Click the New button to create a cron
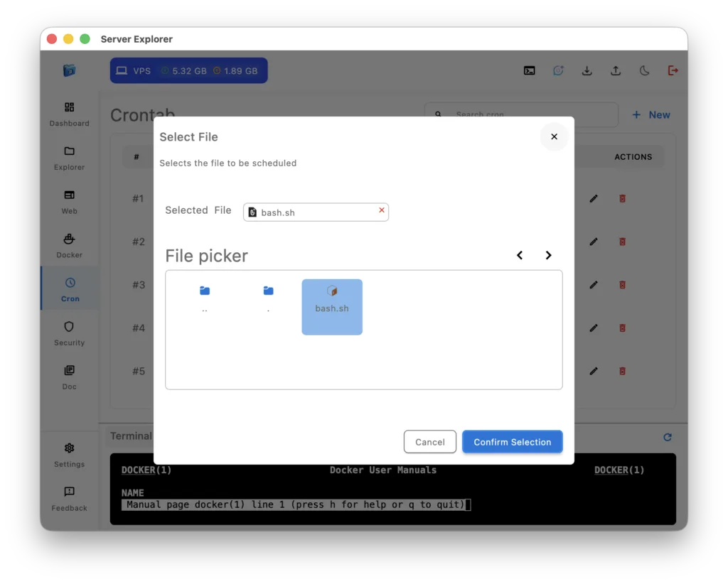The width and height of the screenshot is (728, 584). click(x=651, y=114)
